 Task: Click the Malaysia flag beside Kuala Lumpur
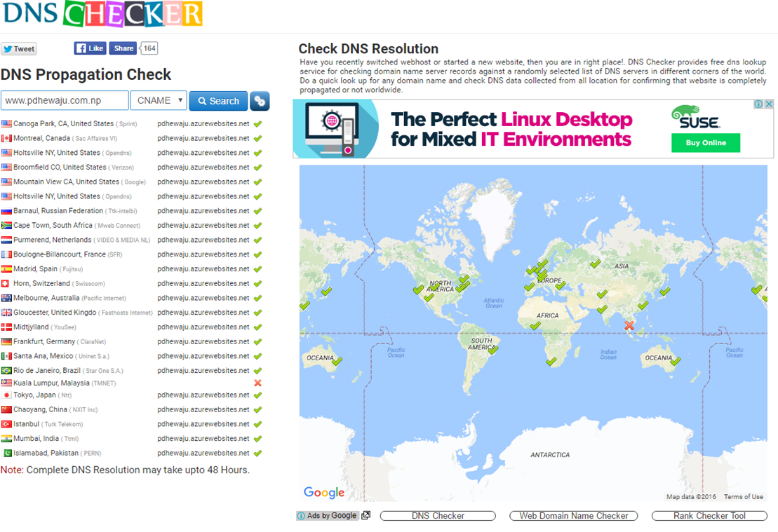coord(6,383)
